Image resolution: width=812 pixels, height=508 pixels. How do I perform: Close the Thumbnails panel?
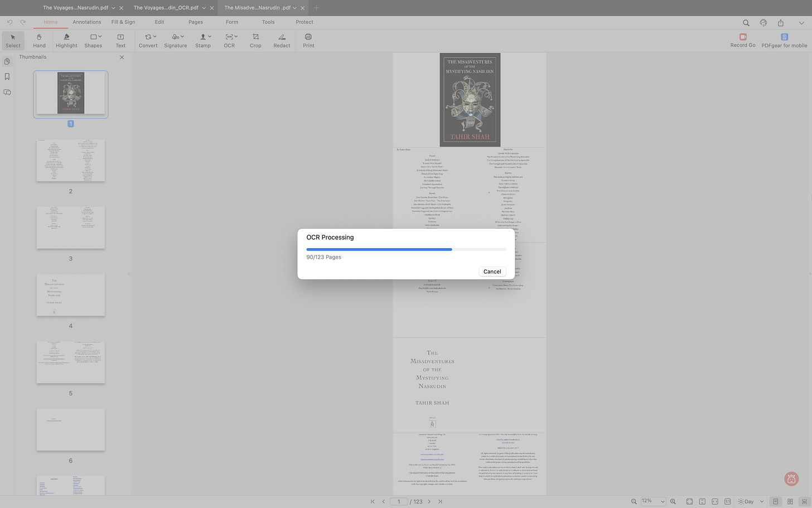tap(122, 57)
